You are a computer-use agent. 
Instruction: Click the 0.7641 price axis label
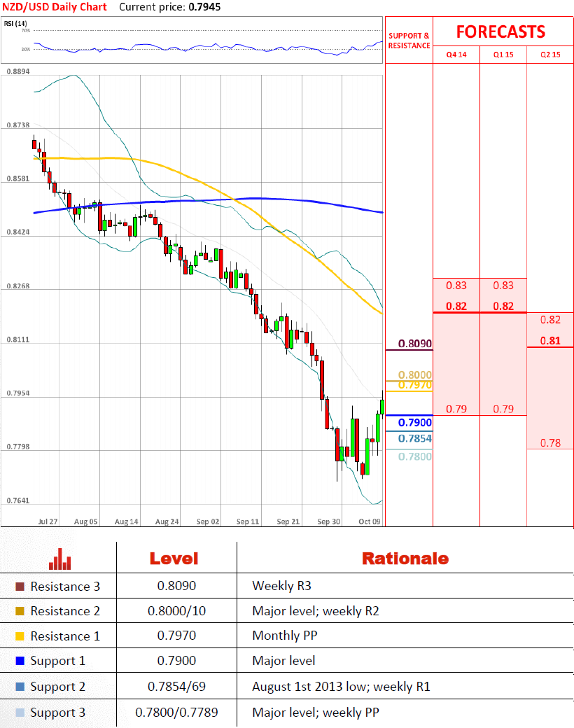tap(18, 500)
